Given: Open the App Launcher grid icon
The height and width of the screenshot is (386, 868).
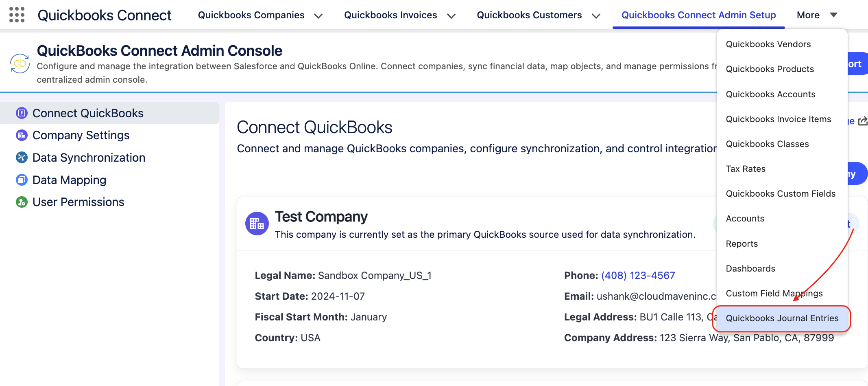Looking at the screenshot, I should coord(17,15).
